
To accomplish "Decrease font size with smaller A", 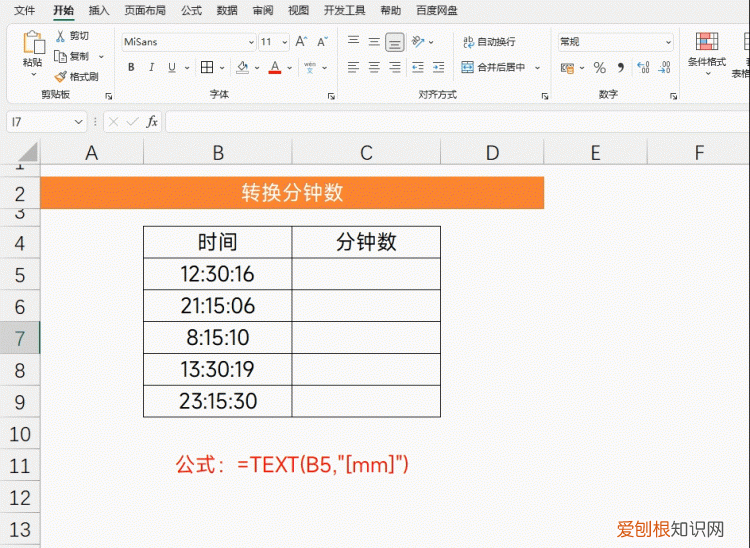I will pyautogui.click(x=323, y=42).
